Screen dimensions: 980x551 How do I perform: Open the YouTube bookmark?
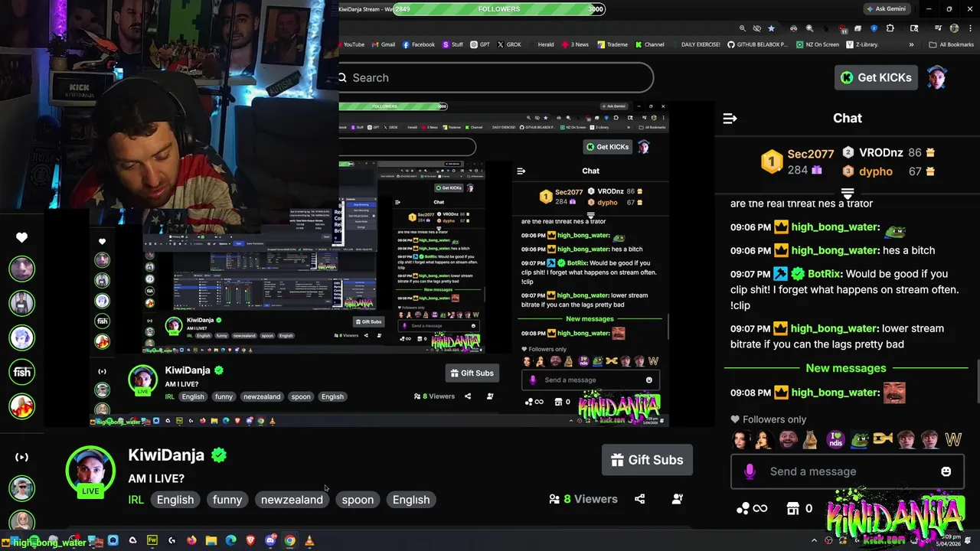353,44
